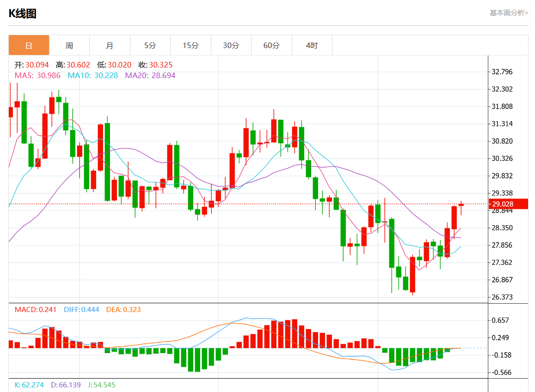The width and height of the screenshot is (535, 392).
Task: Click the 高: 30.602 high value
Action: click(73, 65)
